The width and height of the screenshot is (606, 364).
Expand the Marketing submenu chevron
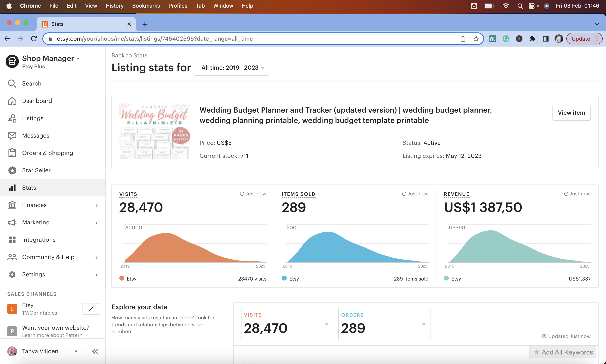(x=97, y=223)
